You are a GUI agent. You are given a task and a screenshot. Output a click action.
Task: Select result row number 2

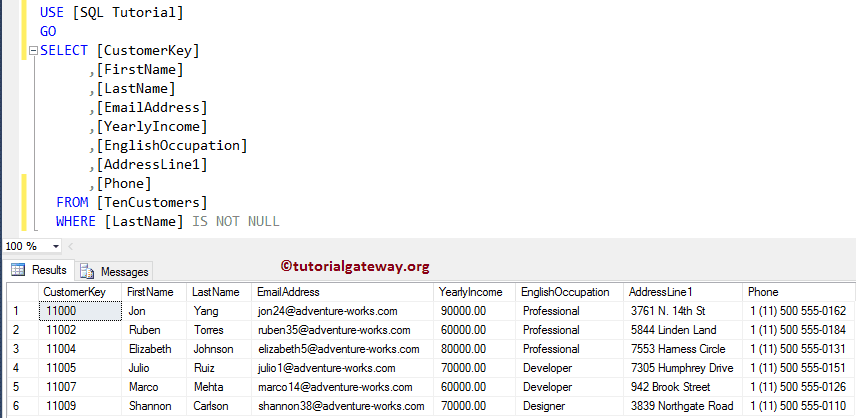click(x=22, y=330)
